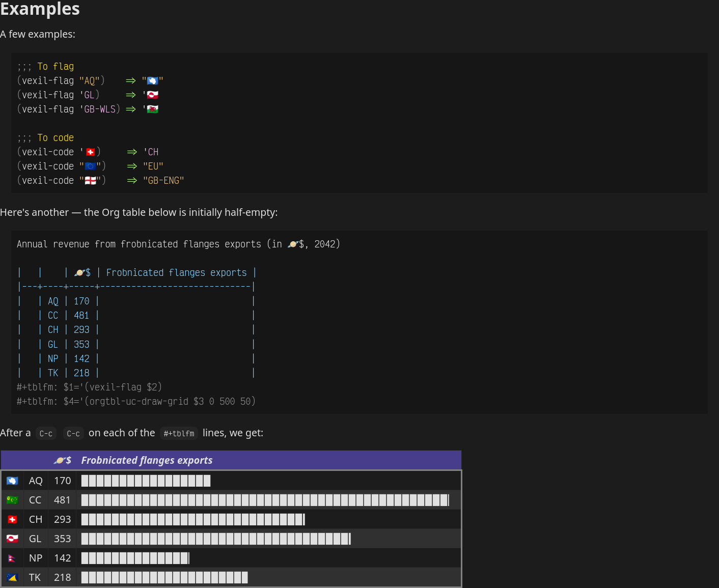Image resolution: width=719 pixels, height=588 pixels.
Task: Click the Cocos Islands flag in the CC row
Action: coord(12,500)
